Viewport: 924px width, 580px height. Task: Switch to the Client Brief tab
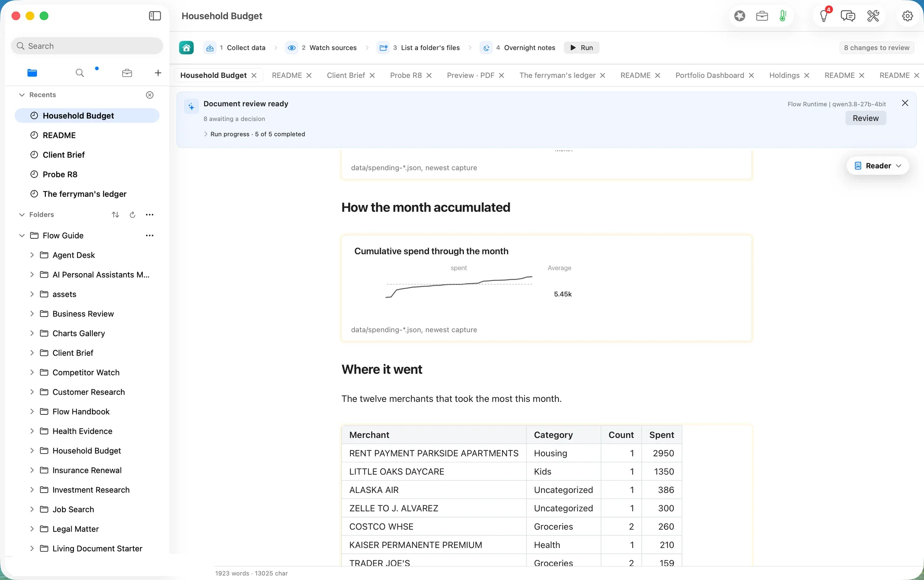[346, 75]
